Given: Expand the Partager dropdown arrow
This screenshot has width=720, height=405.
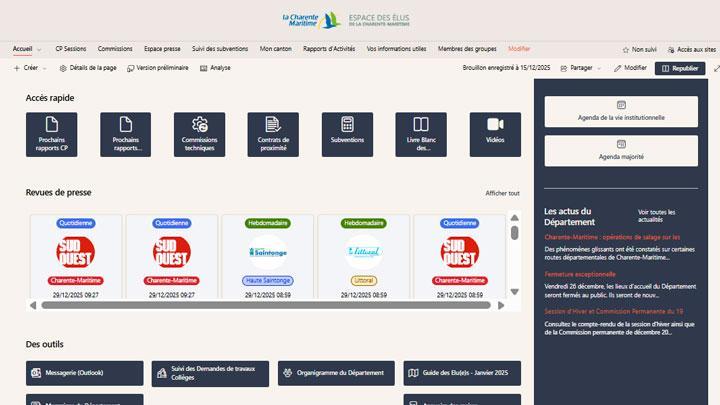Looking at the screenshot, I should pyautogui.click(x=599, y=68).
